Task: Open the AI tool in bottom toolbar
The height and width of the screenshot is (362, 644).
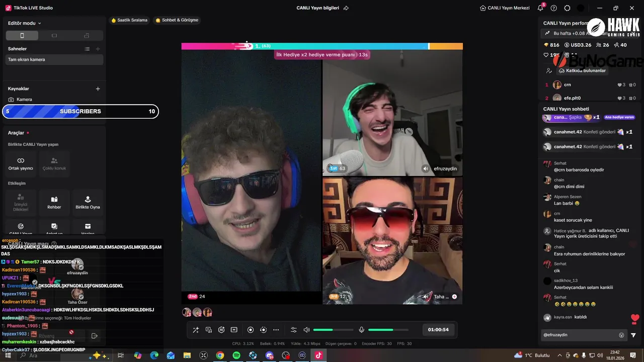Action: (221, 330)
